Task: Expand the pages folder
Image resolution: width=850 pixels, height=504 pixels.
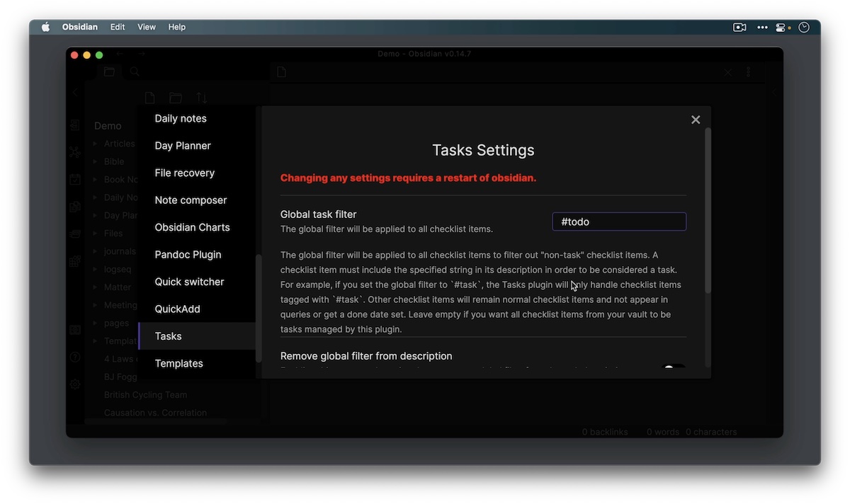Action: pyautogui.click(x=95, y=323)
